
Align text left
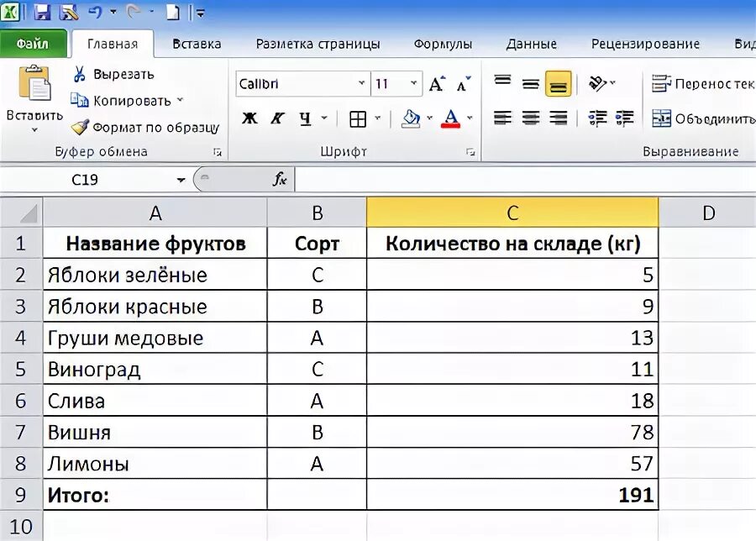(x=503, y=118)
